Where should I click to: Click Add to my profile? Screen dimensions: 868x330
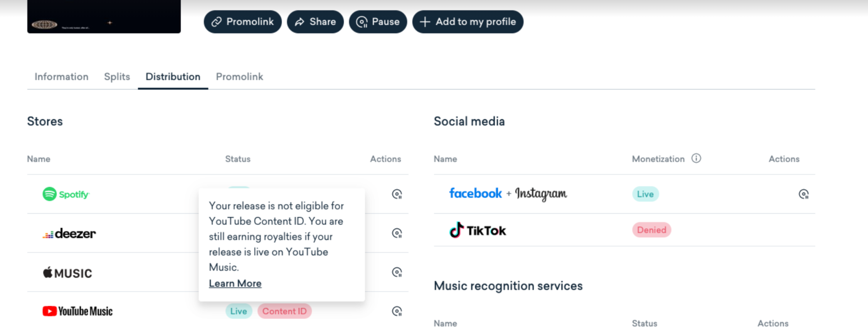click(468, 22)
